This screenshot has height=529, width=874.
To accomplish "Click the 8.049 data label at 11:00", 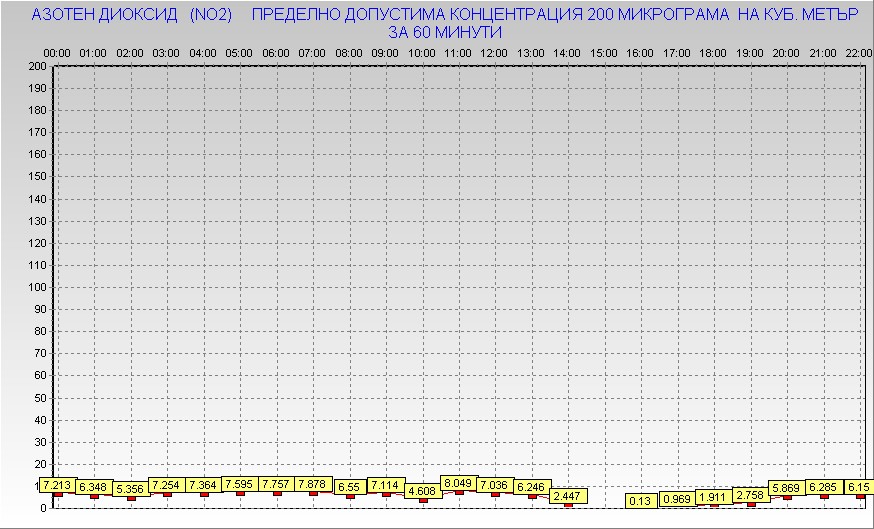I will [459, 483].
